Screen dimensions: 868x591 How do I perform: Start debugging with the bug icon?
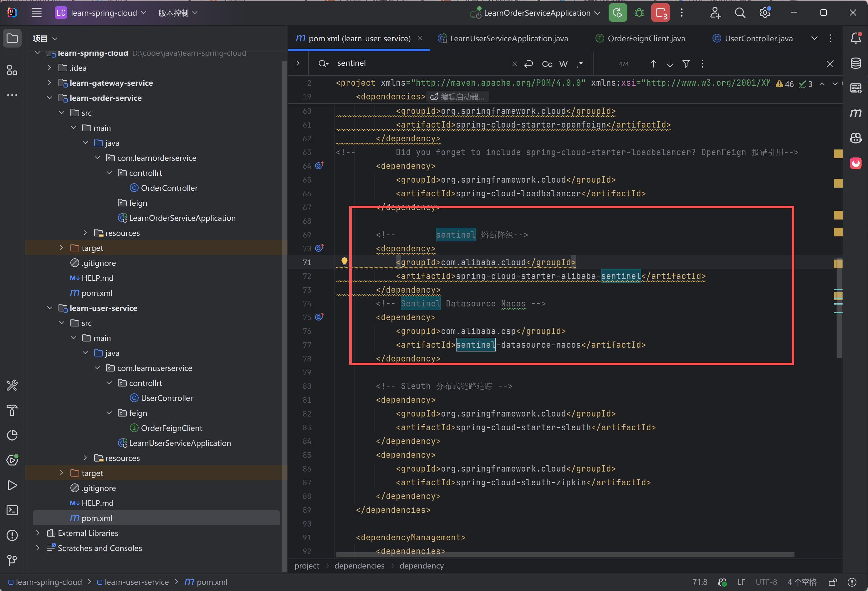click(x=639, y=13)
